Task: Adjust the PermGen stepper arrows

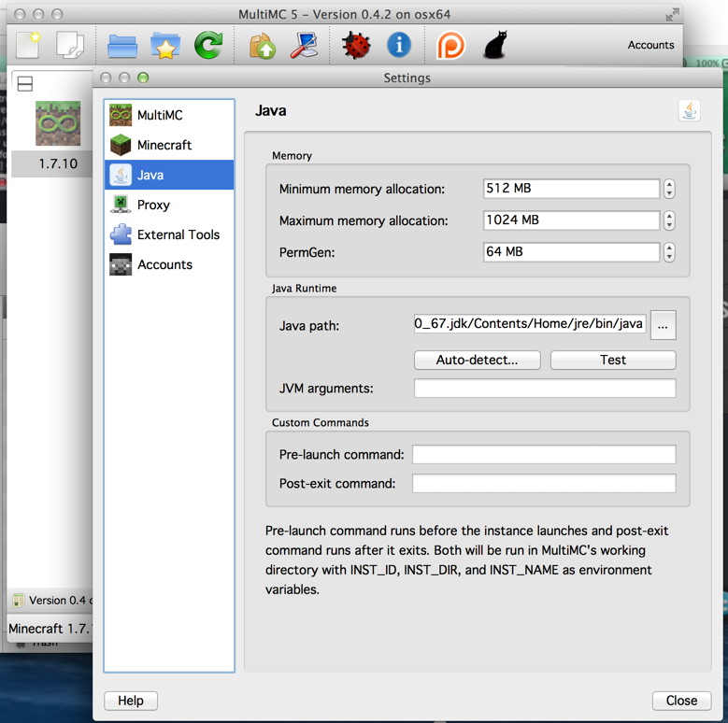Action: pos(669,252)
